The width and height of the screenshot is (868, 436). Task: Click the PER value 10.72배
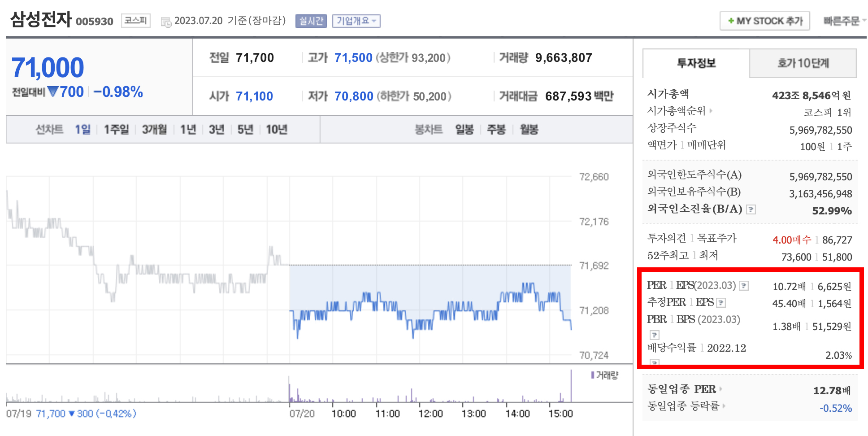(789, 287)
